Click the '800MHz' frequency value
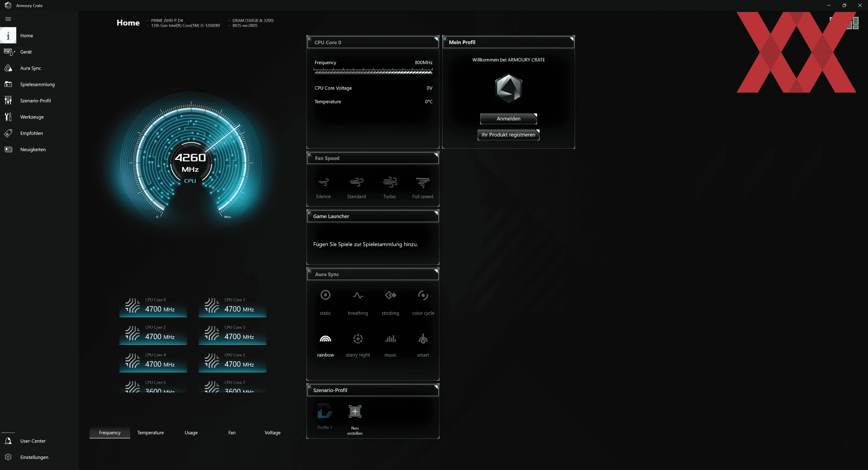 [x=424, y=63]
